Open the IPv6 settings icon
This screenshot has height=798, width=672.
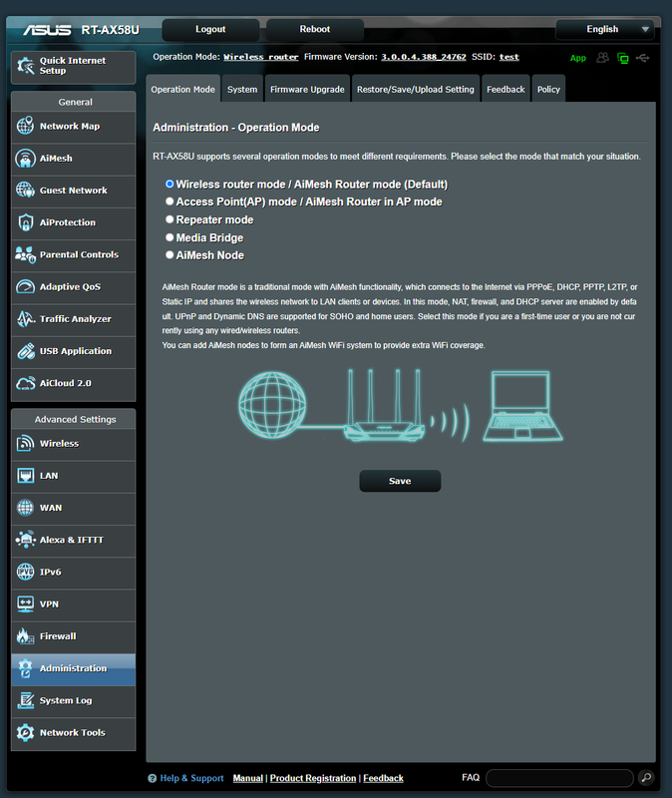pos(26,572)
